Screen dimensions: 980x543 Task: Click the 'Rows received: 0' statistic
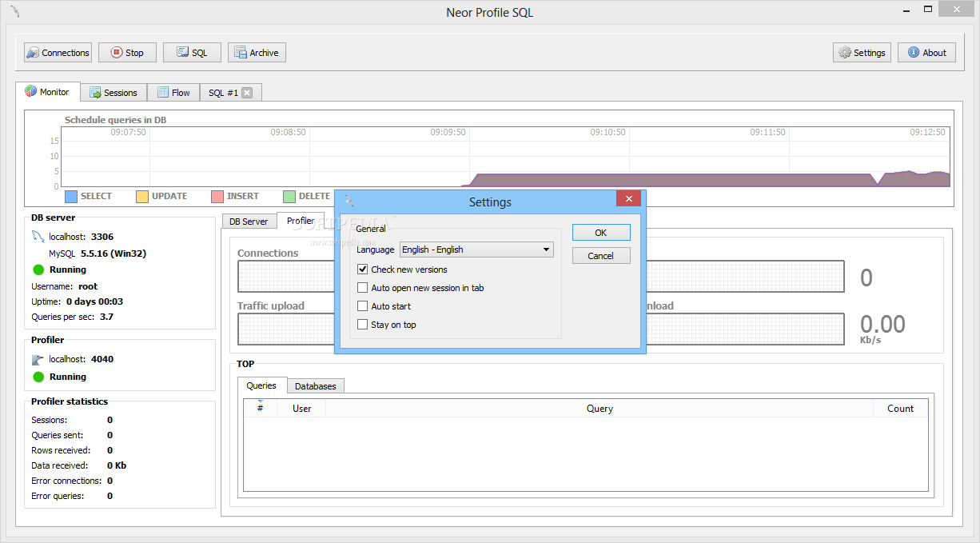tap(72, 450)
